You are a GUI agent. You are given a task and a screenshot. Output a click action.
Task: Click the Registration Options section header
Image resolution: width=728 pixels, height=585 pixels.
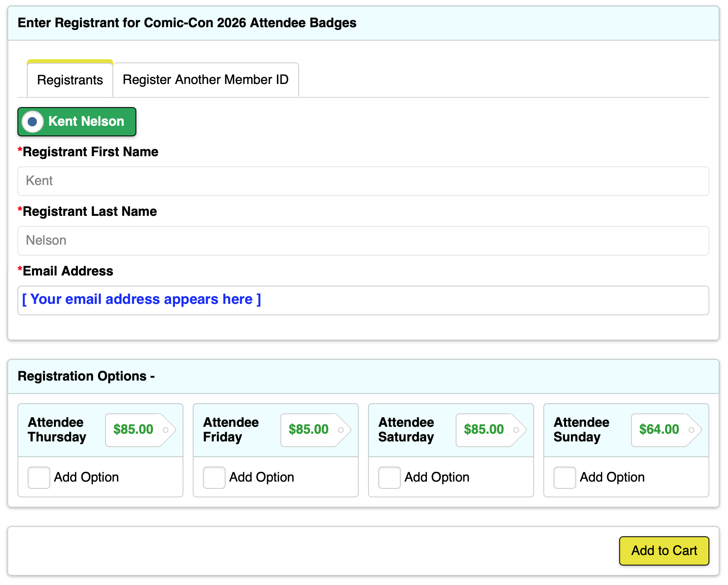click(x=86, y=376)
